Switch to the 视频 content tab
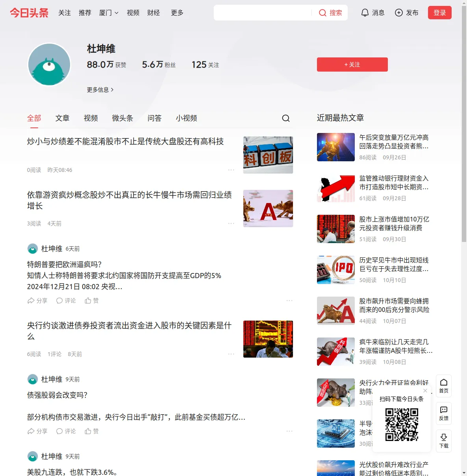 coord(91,118)
